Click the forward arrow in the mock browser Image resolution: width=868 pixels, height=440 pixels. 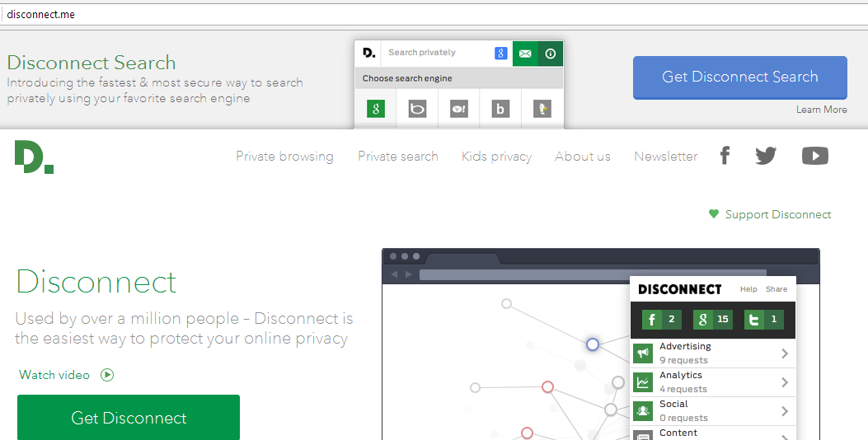[x=409, y=274]
